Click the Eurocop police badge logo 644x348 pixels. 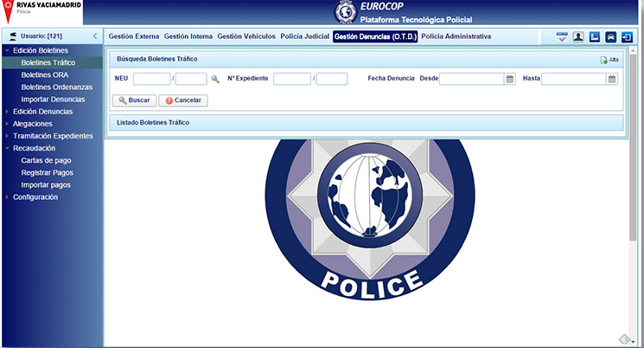point(346,12)
